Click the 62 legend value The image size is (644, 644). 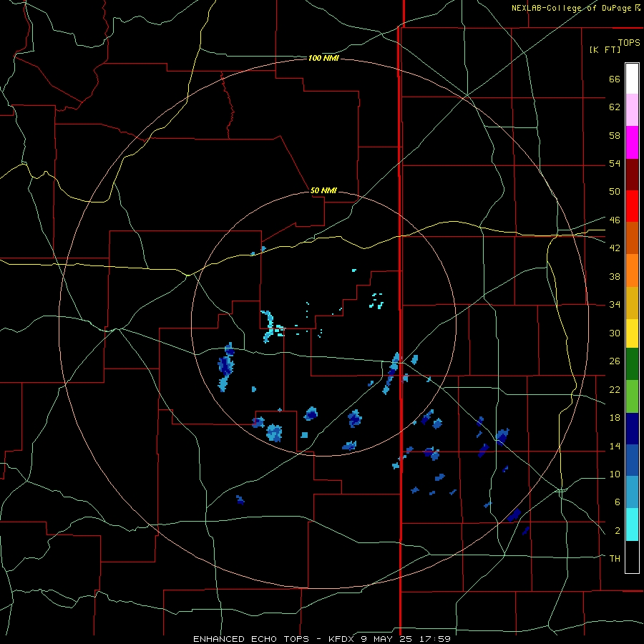tap(615, 107)
